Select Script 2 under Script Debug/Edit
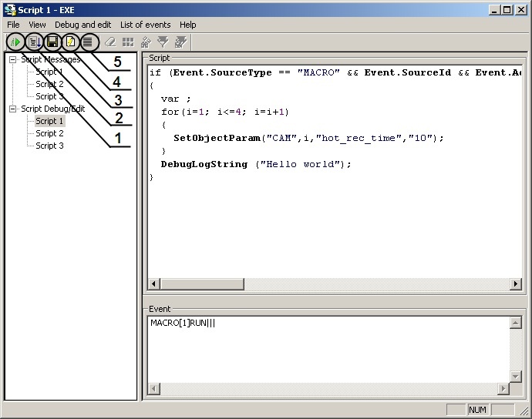The width and height of the screenshot is (532, 419). (49, 133)
